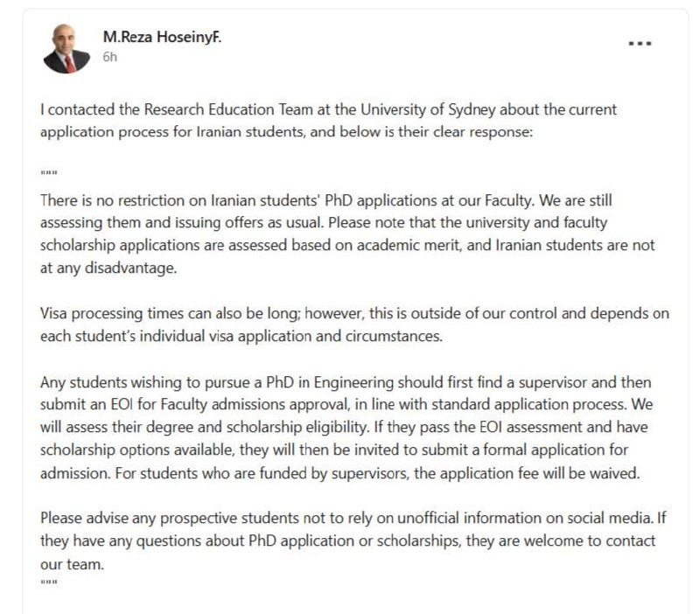Click the line 'application process for Iranian students'
700x614 pixels.
tap(287, 132)
